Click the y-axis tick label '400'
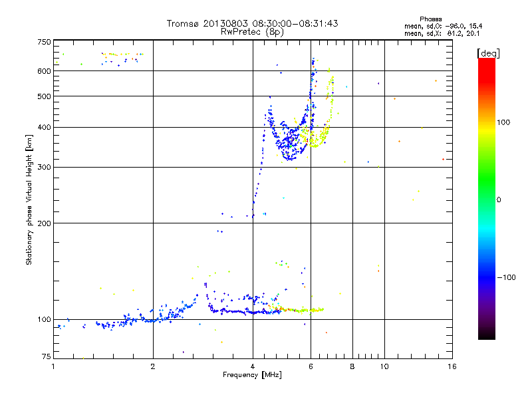The image size is (532, 399). (44, 128)
